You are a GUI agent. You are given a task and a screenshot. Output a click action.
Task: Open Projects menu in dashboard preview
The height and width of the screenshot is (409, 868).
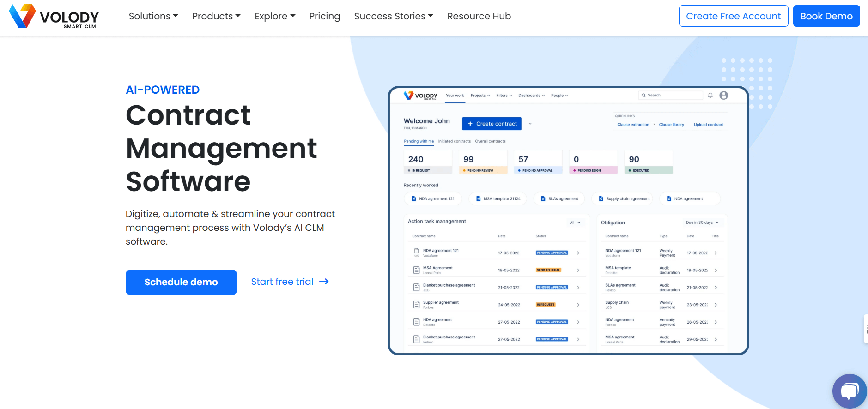coord(480,96)
